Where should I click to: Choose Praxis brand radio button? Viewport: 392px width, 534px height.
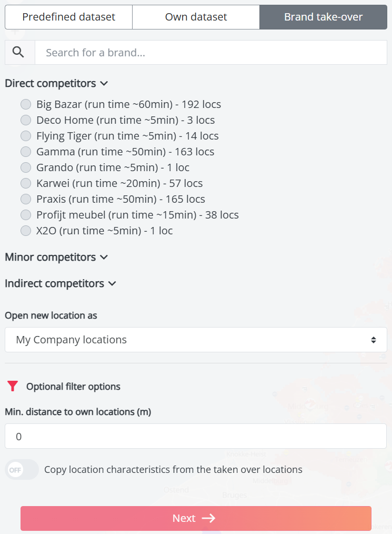26,199
